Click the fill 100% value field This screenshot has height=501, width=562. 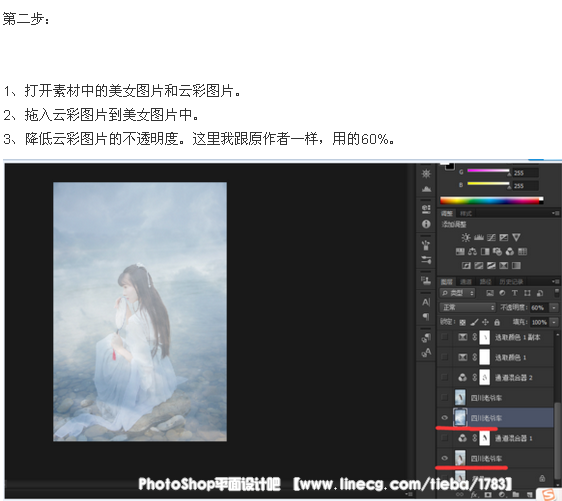pyautogui.click(x=539, y=322)
